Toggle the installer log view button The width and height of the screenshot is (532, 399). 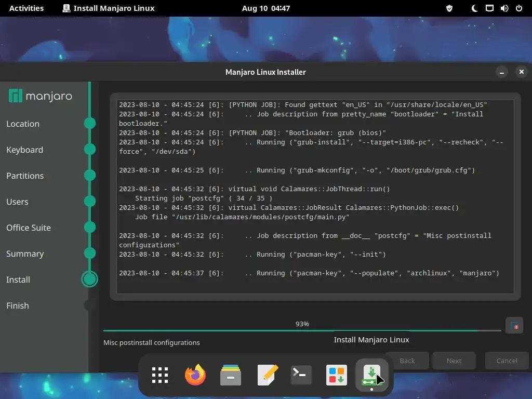tap(514, 326)
